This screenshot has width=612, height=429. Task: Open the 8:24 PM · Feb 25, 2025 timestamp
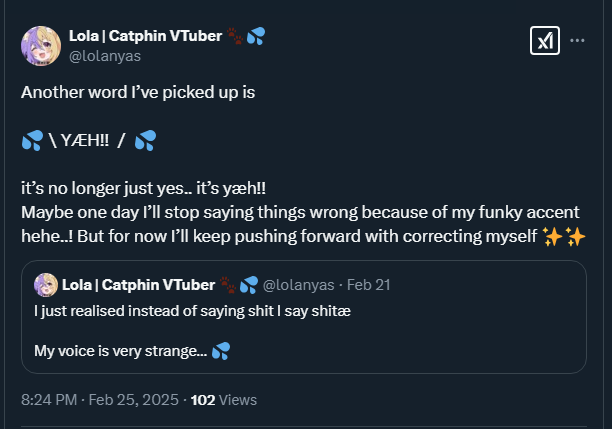tap(99, 399)
